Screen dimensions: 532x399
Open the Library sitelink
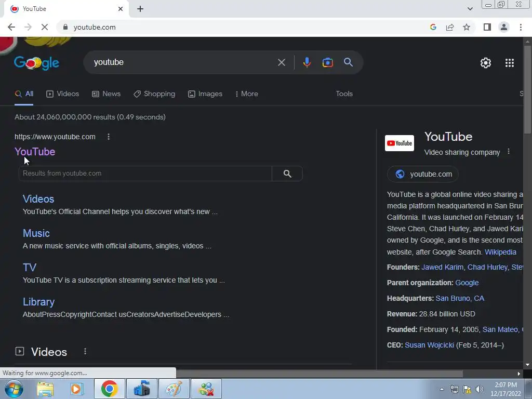tap(38, 302)
